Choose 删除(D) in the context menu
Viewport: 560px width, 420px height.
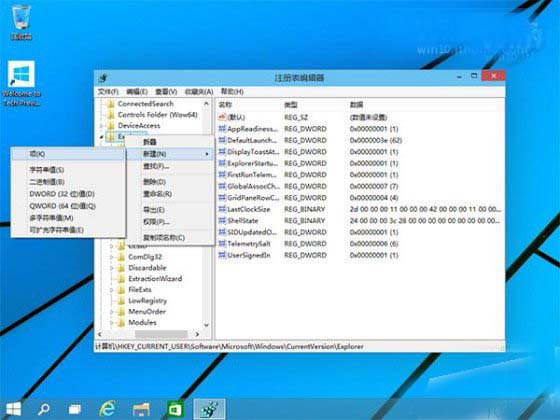coord(170,182)
